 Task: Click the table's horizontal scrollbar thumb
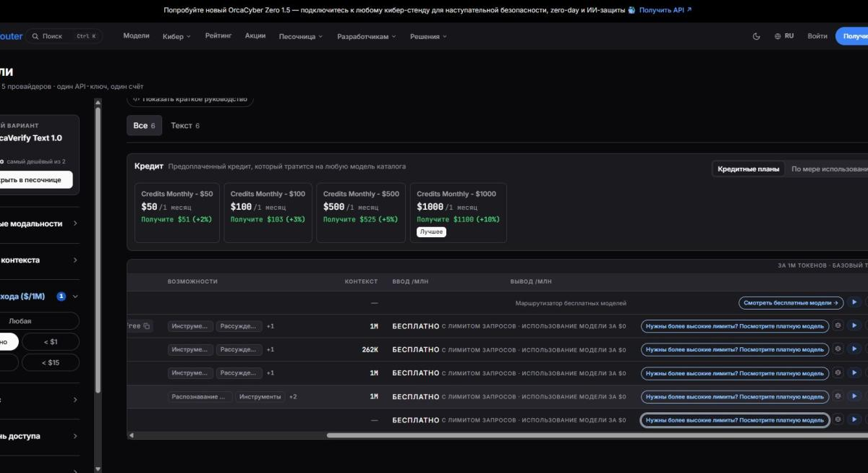coord(597,435)
